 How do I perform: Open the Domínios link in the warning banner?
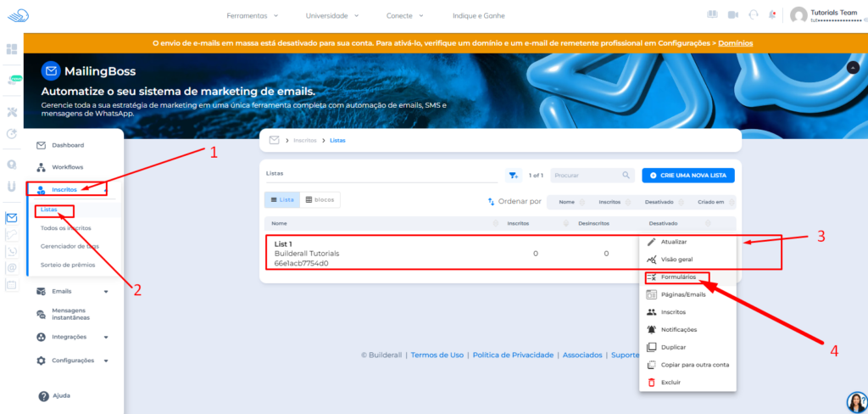[735, 42]
